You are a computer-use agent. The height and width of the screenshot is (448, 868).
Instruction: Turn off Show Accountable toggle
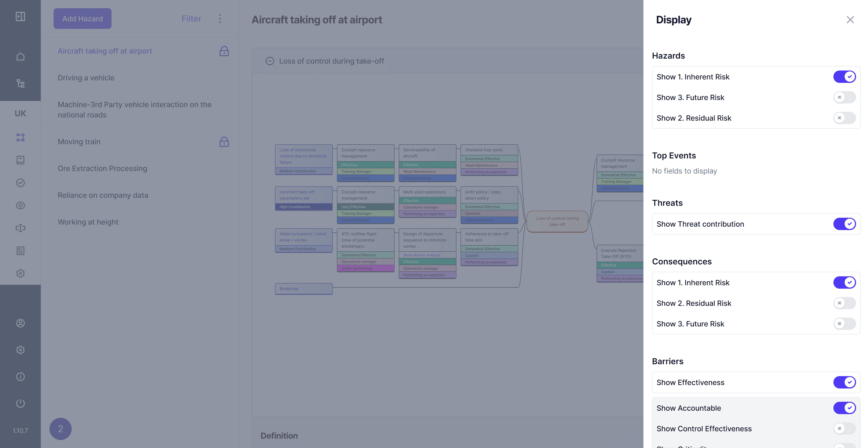pos(844,408)
